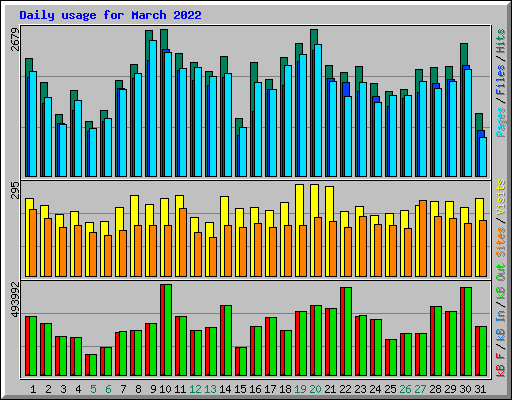
Task: Click the day 15 cyan pages bar
Action: [243, 152]
